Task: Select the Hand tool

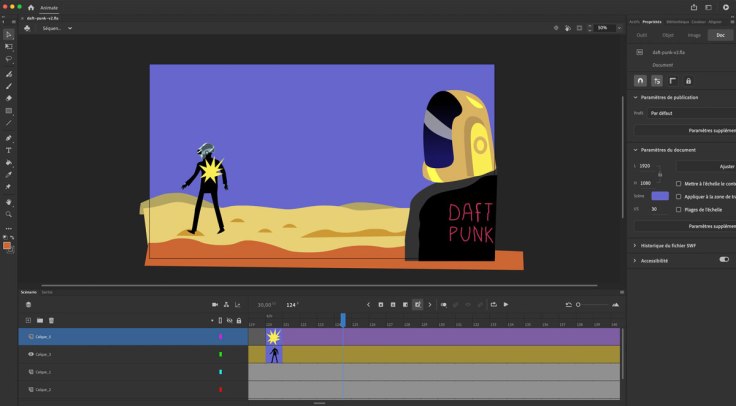Action: tap(8, 202)
